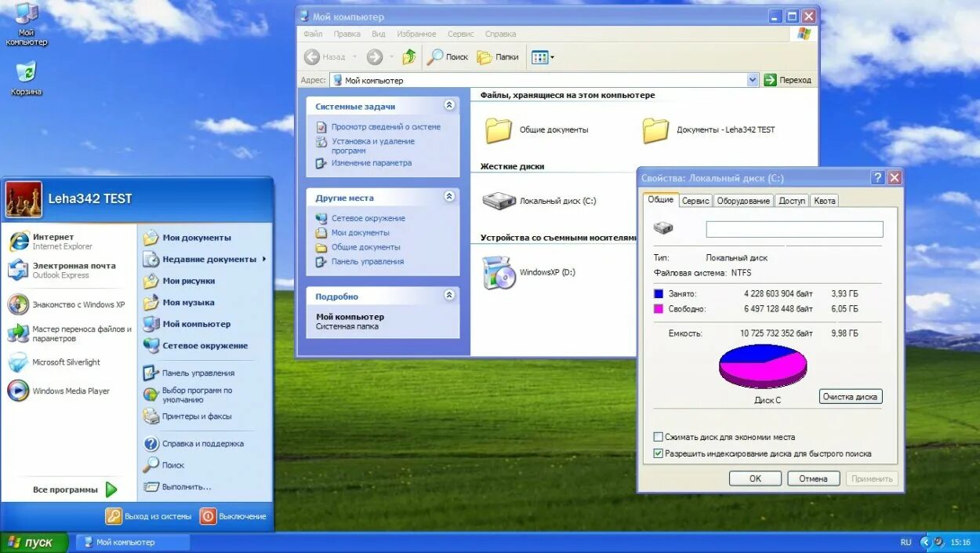Viewport: 980px width, 553px height.
Task: Switch to the Доступ tab
Action: [792, 201]
